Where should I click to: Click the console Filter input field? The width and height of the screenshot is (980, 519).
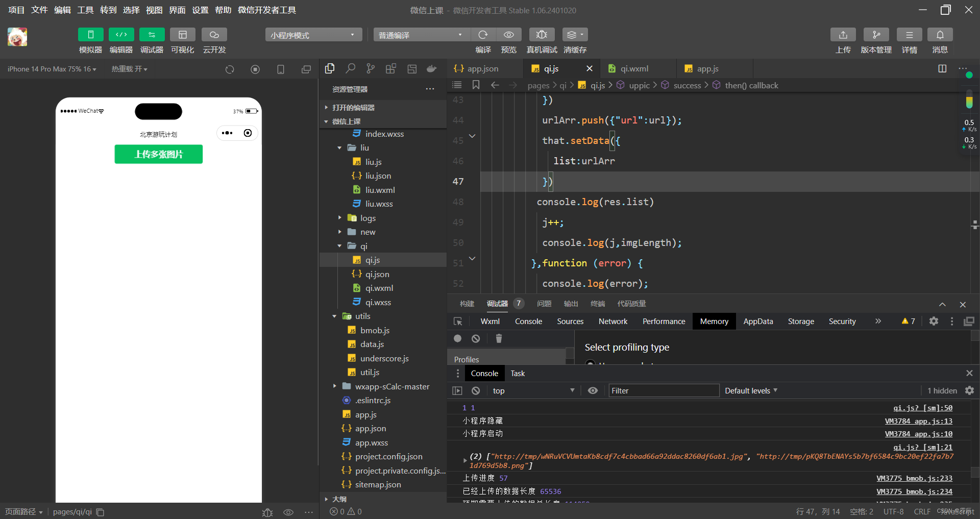(664, 390)
